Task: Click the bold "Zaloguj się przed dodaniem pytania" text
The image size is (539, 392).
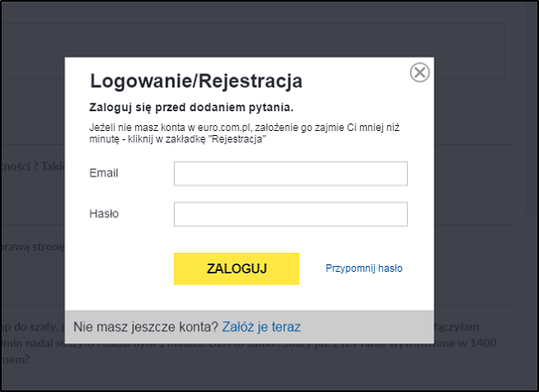Action: 191,108
